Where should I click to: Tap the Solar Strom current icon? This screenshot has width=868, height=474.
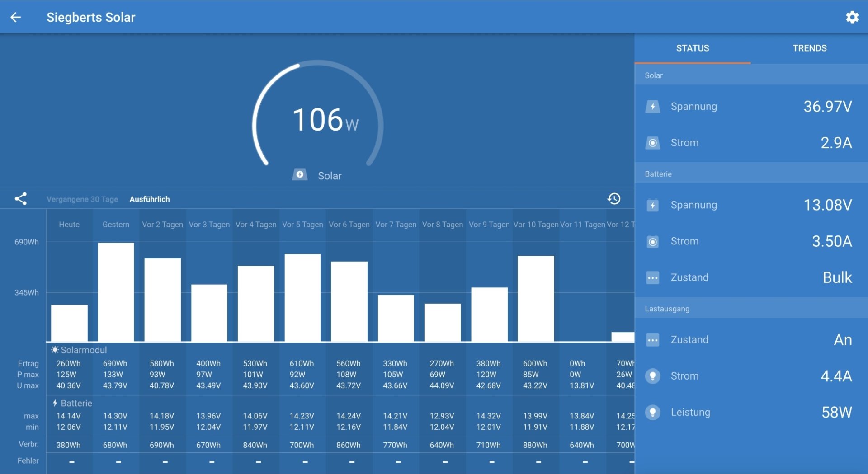click(x=652, y=143)
